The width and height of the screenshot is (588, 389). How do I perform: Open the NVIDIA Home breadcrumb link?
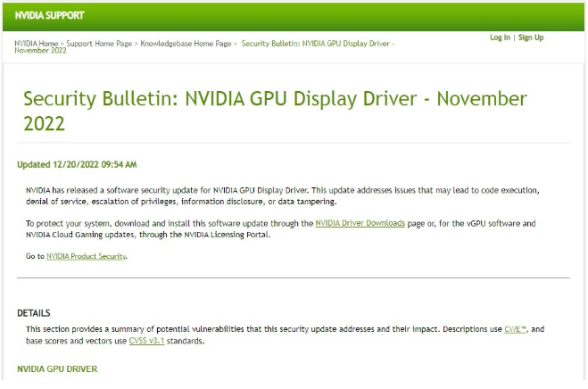37,44
